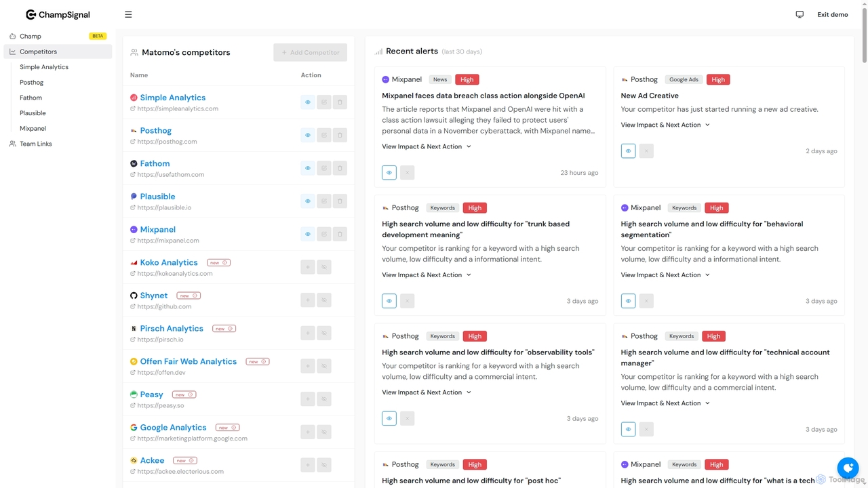Delete the Plausible competitor entry
The image size is (868, 488).
pyautogui.click(x=340, y=201)
